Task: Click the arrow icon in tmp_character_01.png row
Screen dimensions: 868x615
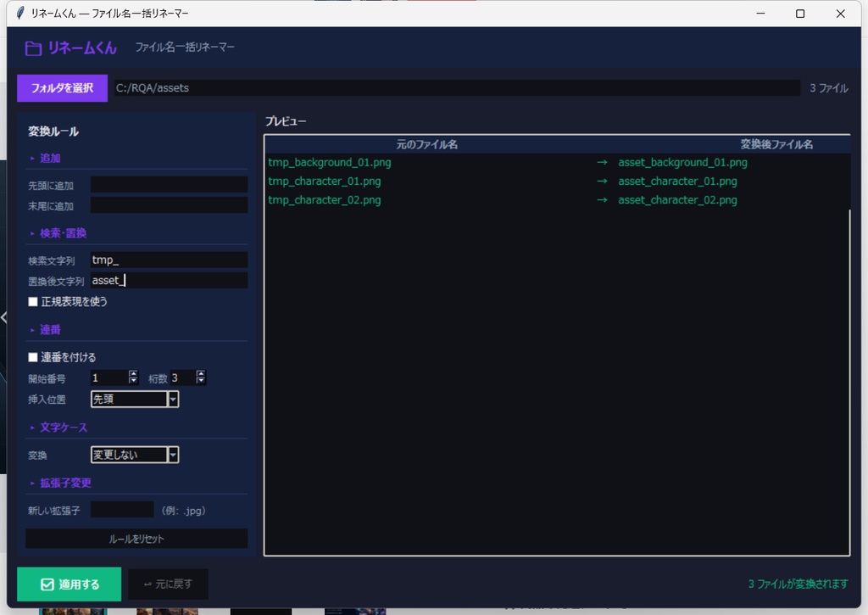Action: click(x=603, y=182)
